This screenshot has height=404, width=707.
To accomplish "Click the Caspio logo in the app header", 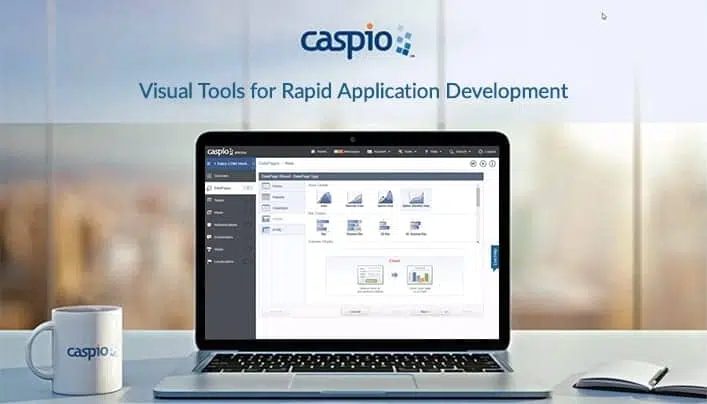I will point(220,151).
